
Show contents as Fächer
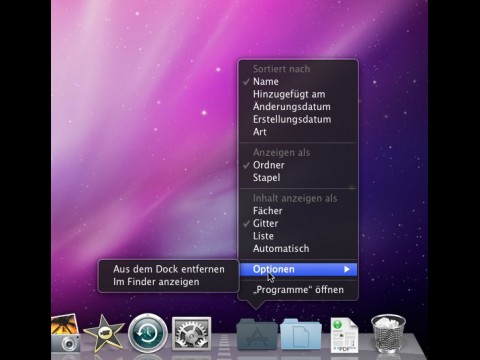298,211
